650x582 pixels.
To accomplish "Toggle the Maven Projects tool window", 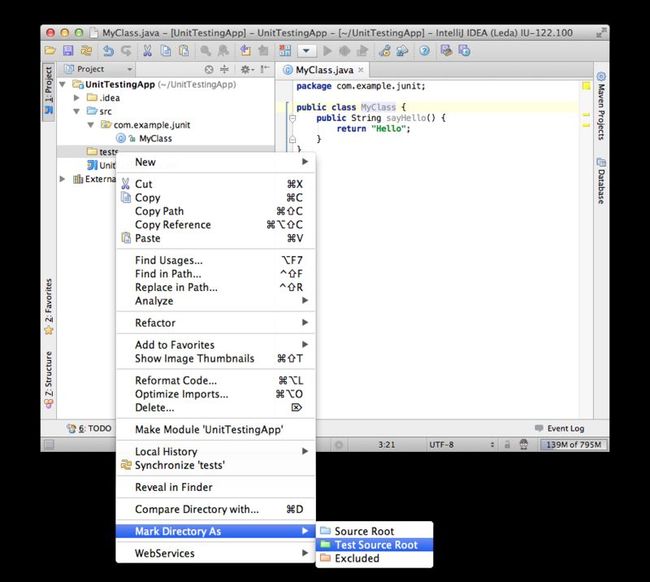I will point(601,106).
